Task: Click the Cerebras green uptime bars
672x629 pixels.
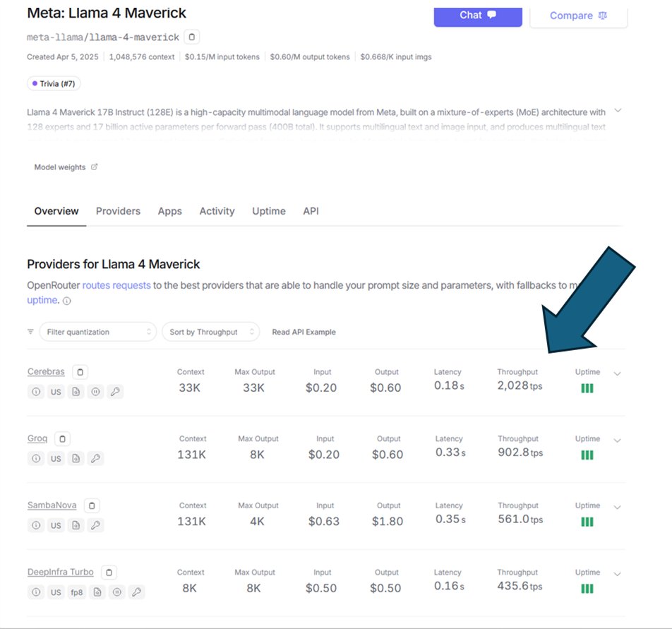Action: 587,388
